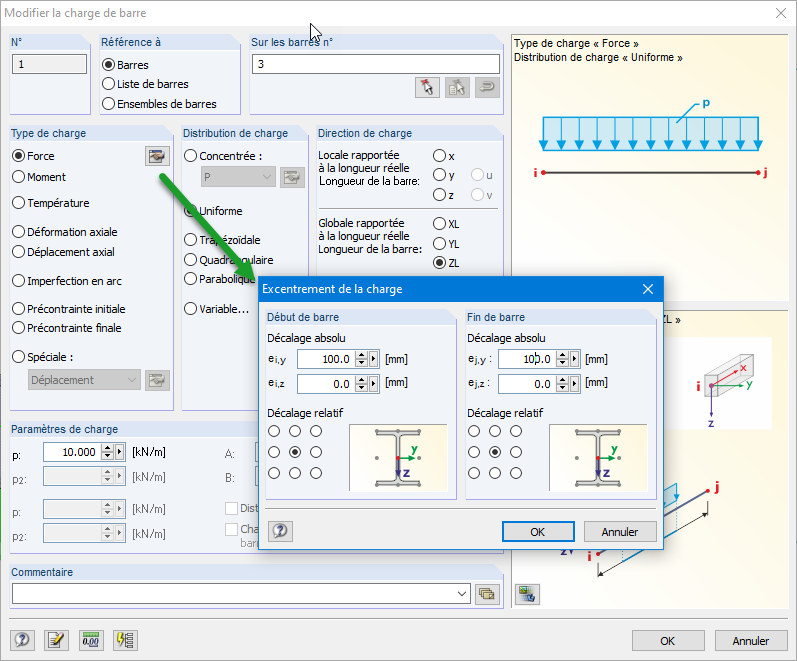Click the spinner arrows of the ej,z value

562,383
